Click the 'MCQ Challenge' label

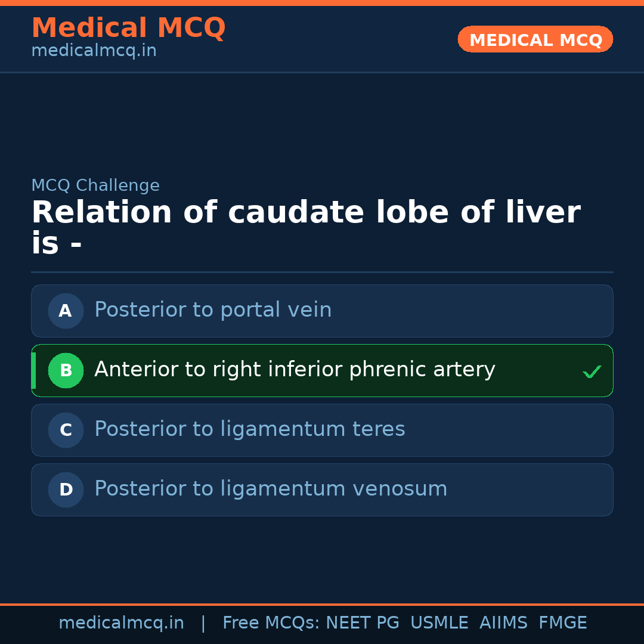(95, 185)
